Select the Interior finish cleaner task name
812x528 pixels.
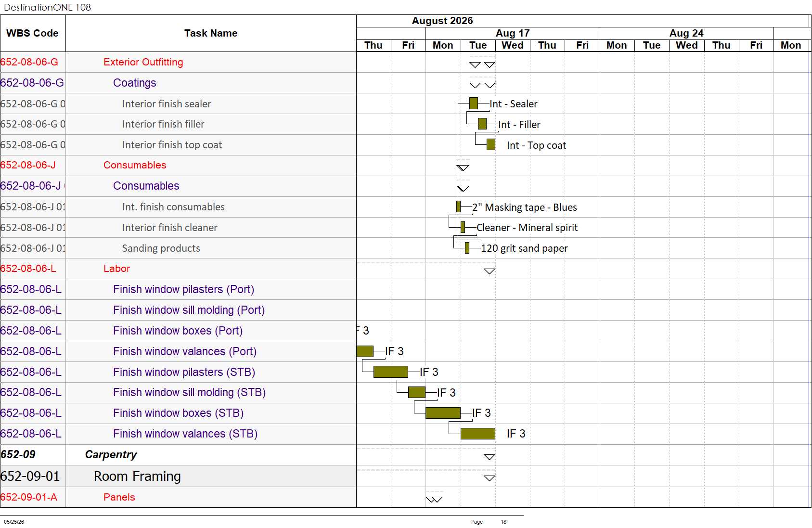pos(170,228)
